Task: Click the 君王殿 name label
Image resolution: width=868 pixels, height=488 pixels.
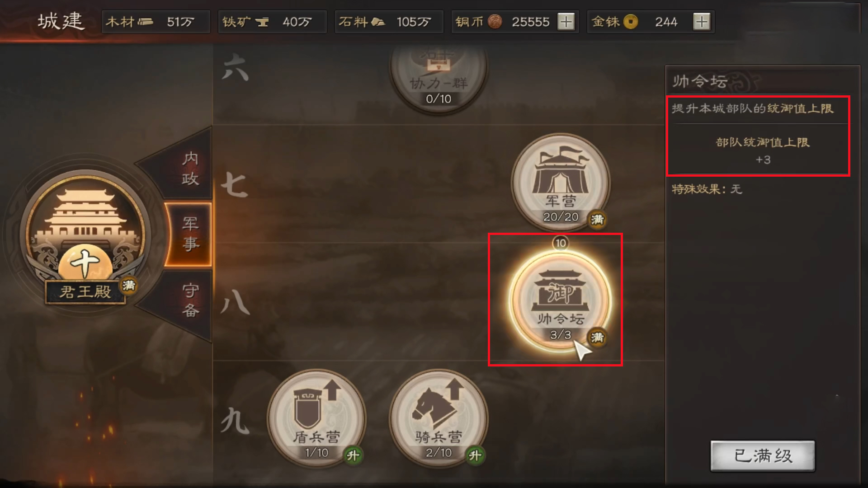Action: [85, 292]
